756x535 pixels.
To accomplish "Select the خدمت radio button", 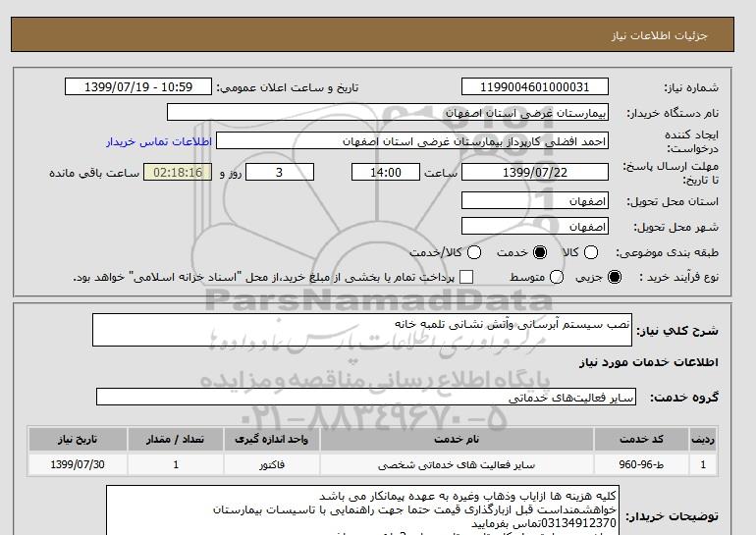I will pos(540,252).
